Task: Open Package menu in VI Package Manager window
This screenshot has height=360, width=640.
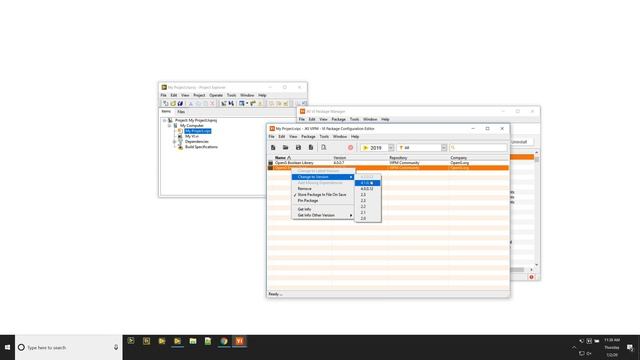Action: tap(338, 119)
